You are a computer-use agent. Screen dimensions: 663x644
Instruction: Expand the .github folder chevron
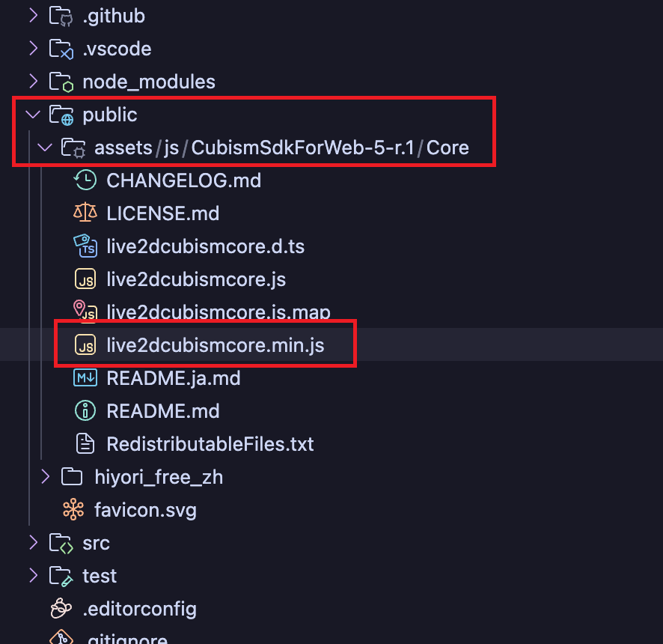pos(33,16)
